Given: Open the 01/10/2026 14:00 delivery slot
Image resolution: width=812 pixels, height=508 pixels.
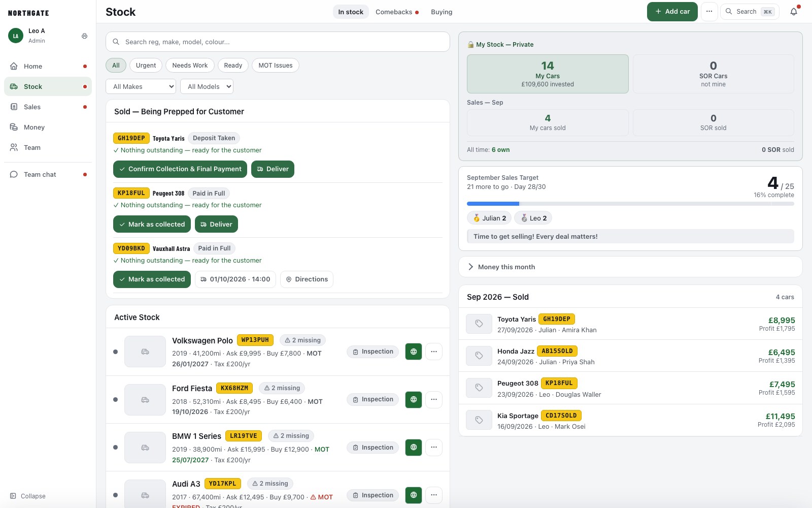Looking at the screenshot, I should [235, 279].
